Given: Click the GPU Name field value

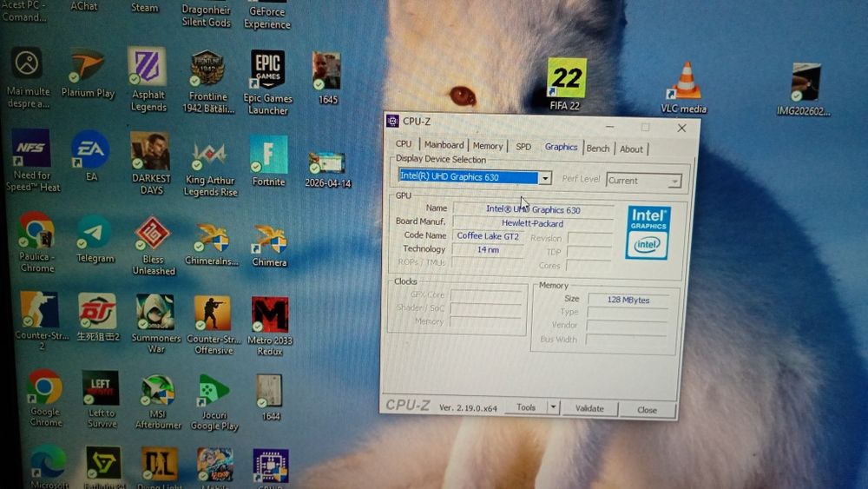Looking at the screenshot, I should (533, 209).
